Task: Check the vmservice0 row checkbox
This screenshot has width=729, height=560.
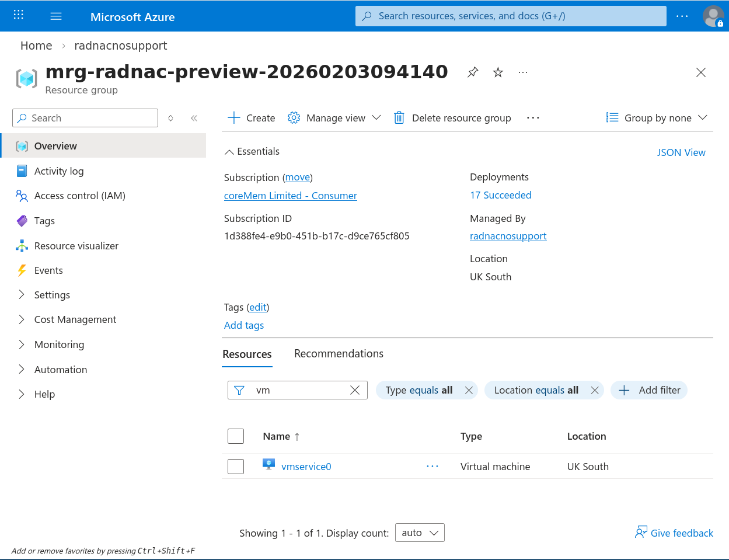Action: click(x=236, y=467)
